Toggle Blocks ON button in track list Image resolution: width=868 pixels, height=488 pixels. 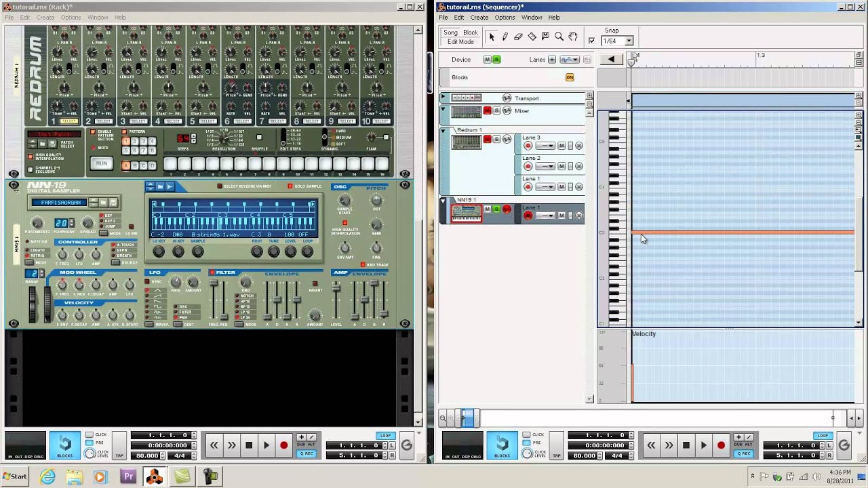(x=570, y=77)
